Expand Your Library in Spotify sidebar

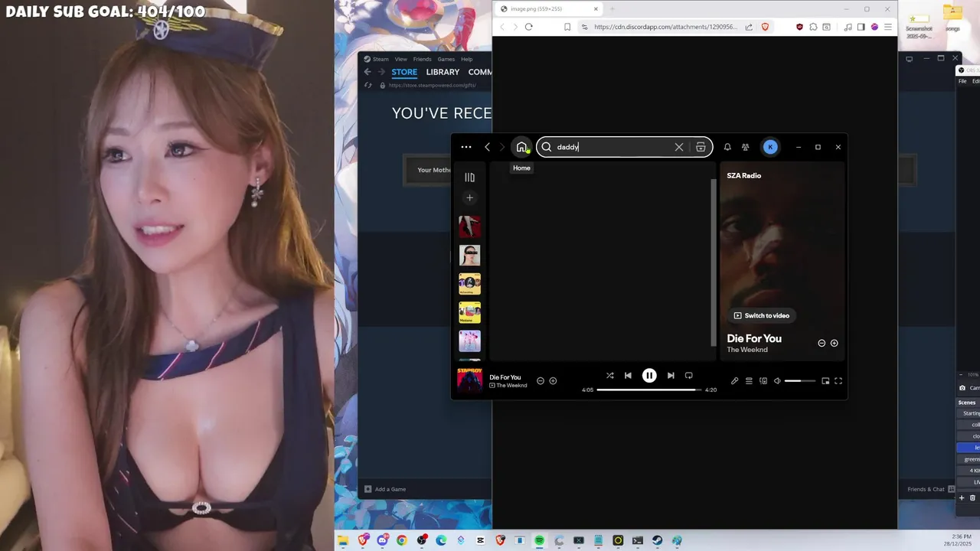pos(469,178)
